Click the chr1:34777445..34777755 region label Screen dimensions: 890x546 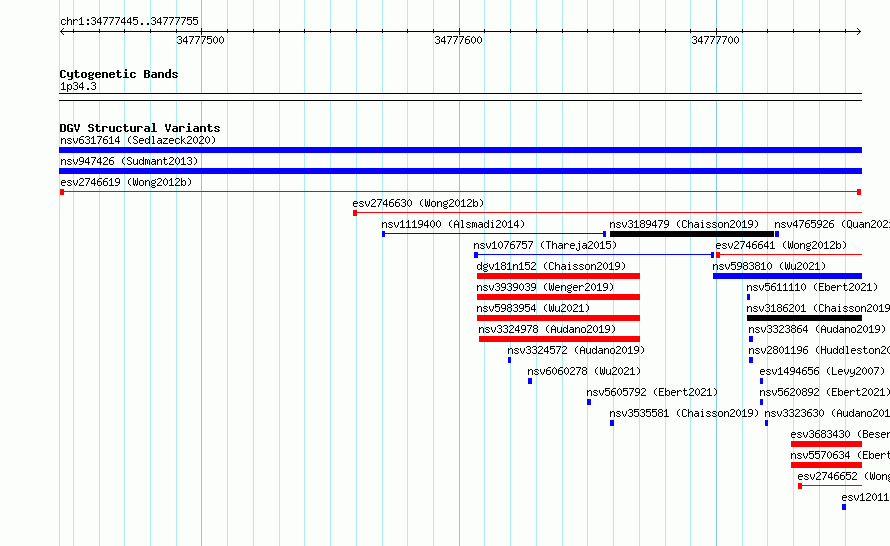(x=129, y=21)
